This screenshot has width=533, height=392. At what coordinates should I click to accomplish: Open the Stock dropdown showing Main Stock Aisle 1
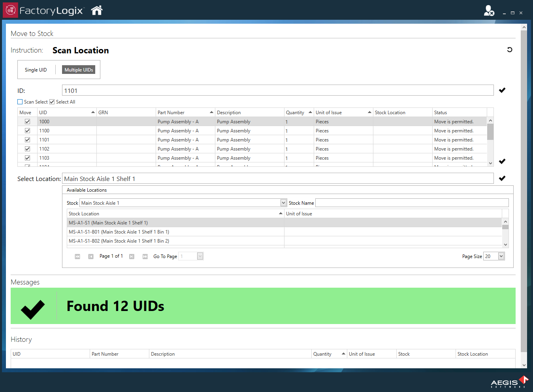[x=283, y=203]
